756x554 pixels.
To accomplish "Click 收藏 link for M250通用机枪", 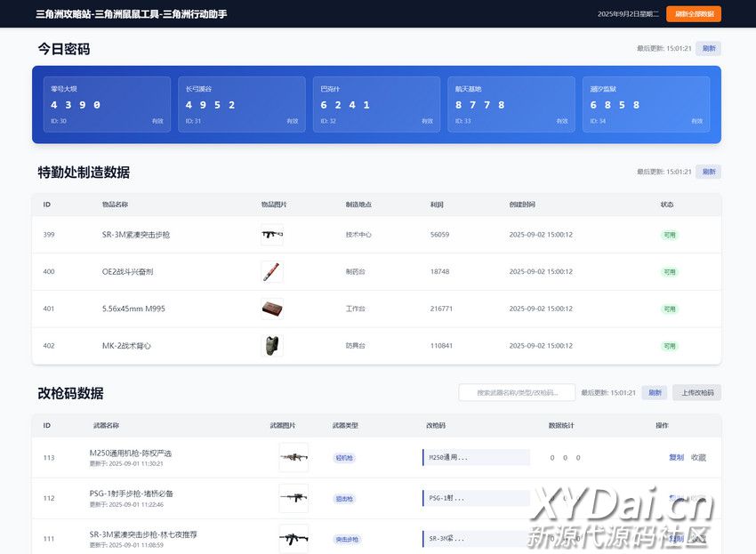I will [698, 458].
